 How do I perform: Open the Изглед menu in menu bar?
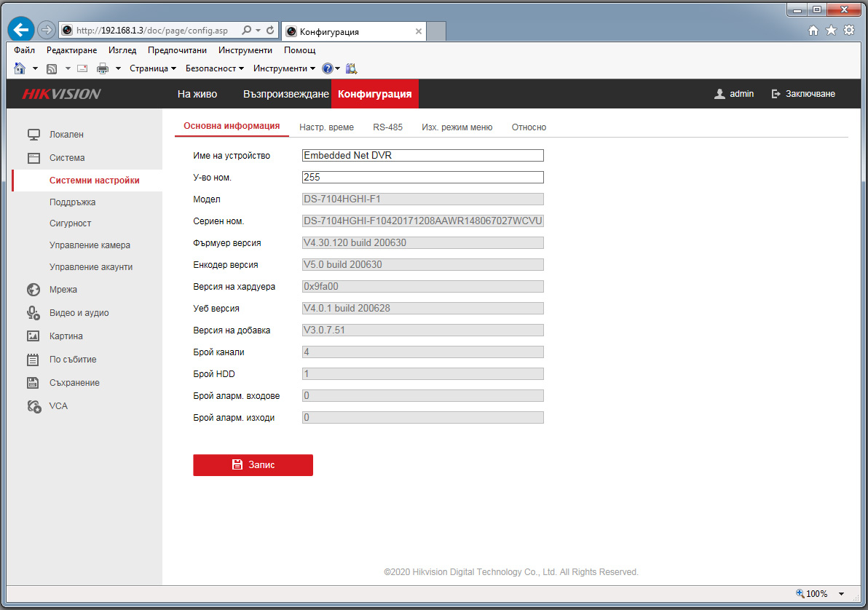(x=122, y=50)
